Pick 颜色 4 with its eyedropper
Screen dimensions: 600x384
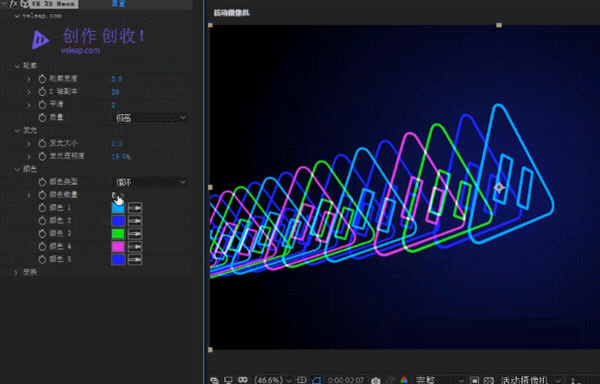[135, 247]
